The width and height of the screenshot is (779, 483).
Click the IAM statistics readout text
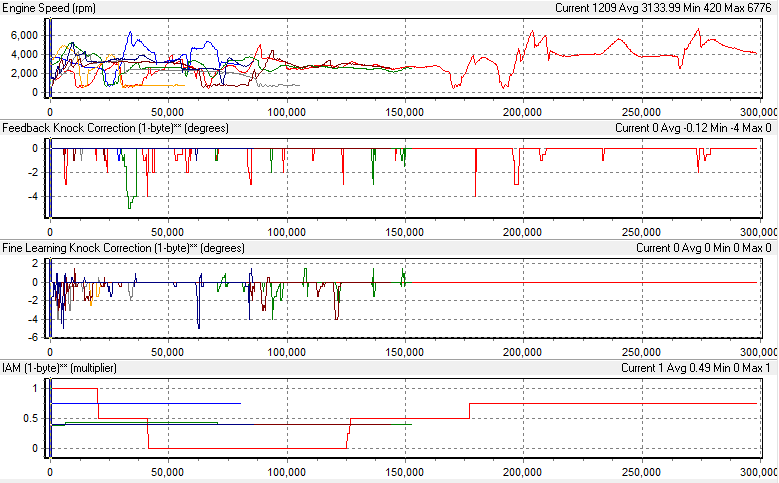point(696,368)
